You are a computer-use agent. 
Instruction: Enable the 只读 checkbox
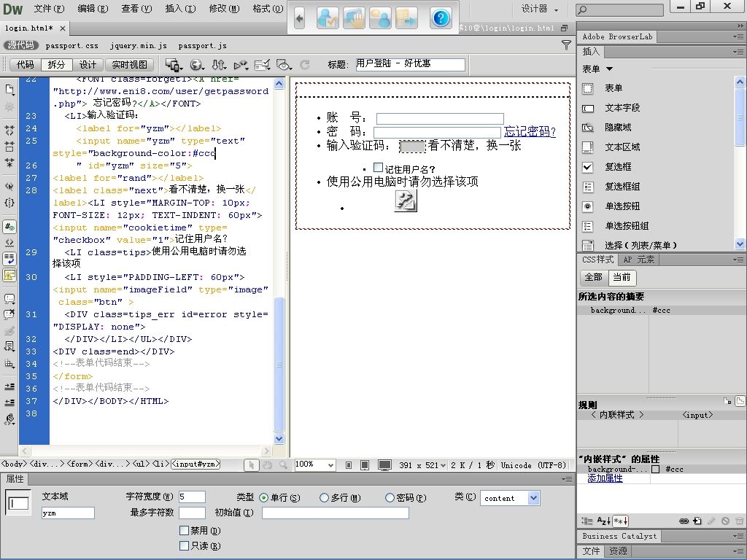click(184, 545)
